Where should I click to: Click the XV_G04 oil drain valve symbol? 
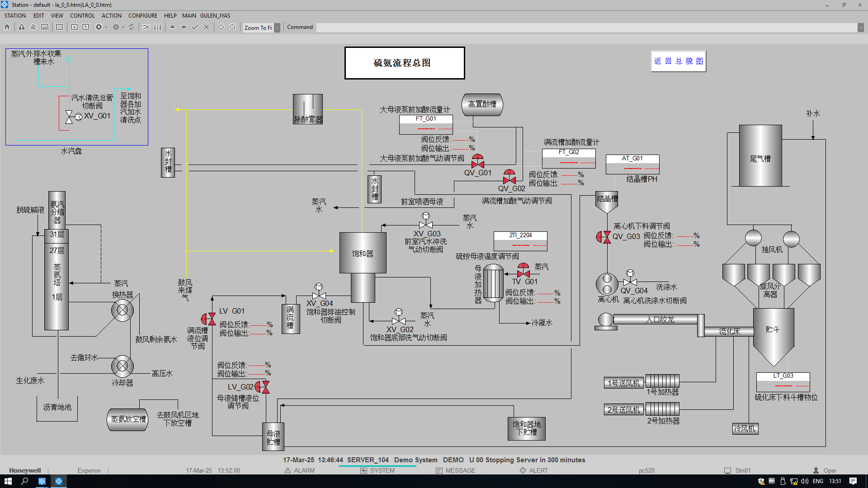[319, 292]
